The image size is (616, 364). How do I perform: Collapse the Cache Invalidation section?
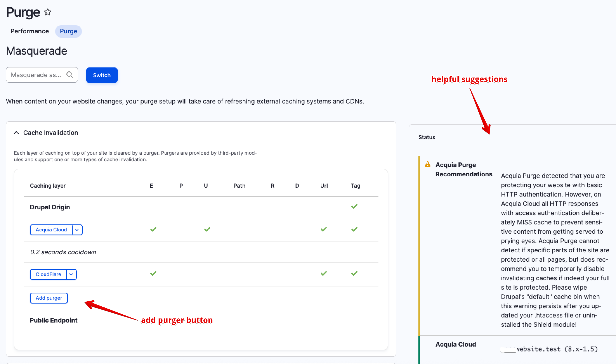(16, 133)
